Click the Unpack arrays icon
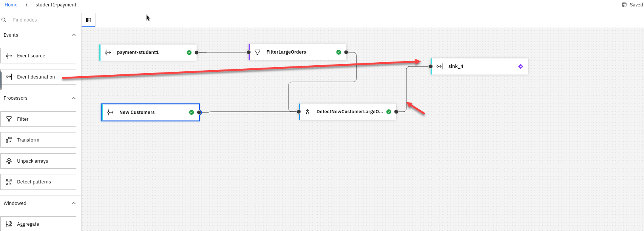644x231 pixels. [x=9, y=161]
